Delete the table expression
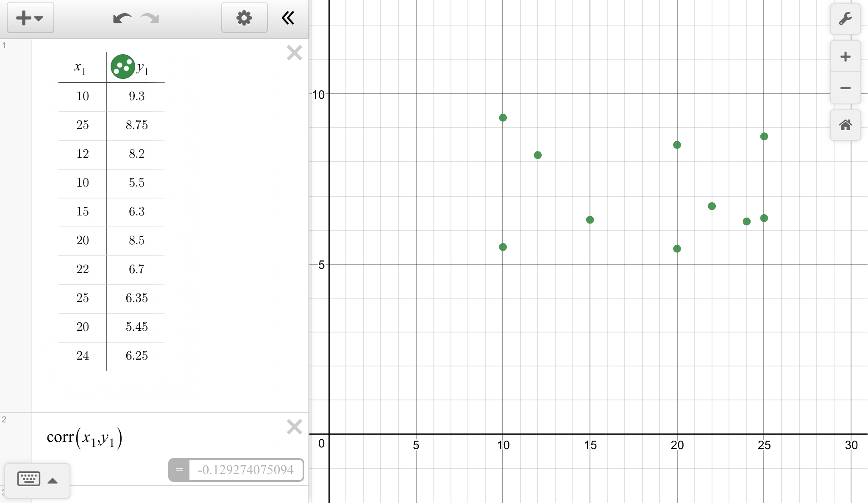868x503 pixels. (x=294, y=53)
